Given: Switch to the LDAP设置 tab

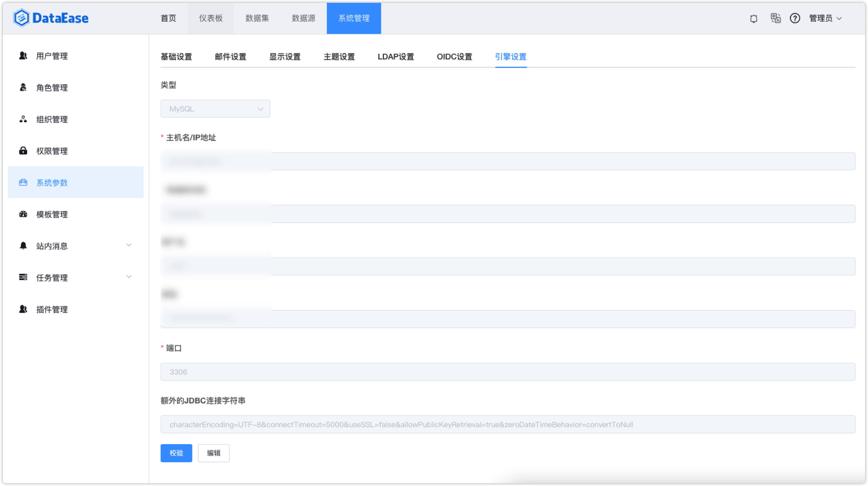Looking at the screenshot, I should 396,57.
